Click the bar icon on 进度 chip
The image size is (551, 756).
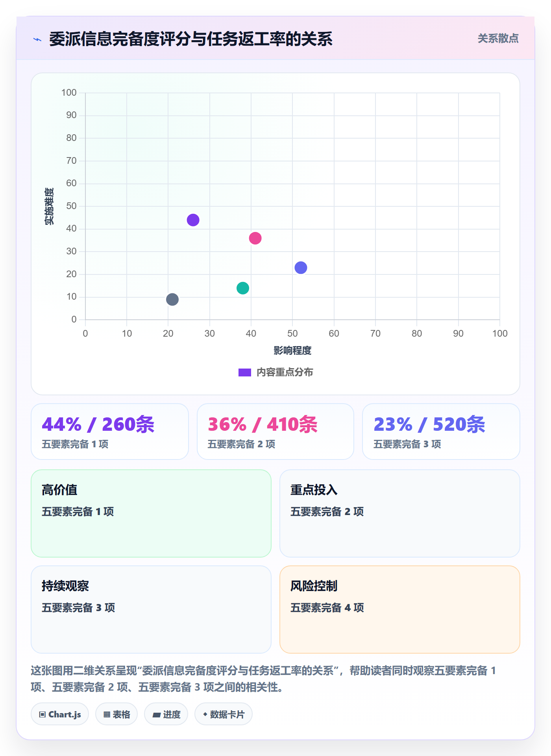pos(156,715)
